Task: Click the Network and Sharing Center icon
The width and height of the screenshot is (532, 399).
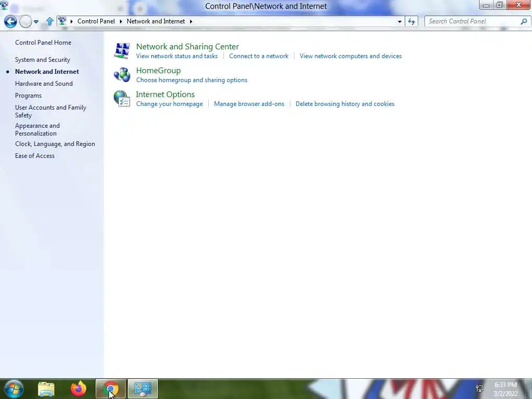Action: (122, 50)
